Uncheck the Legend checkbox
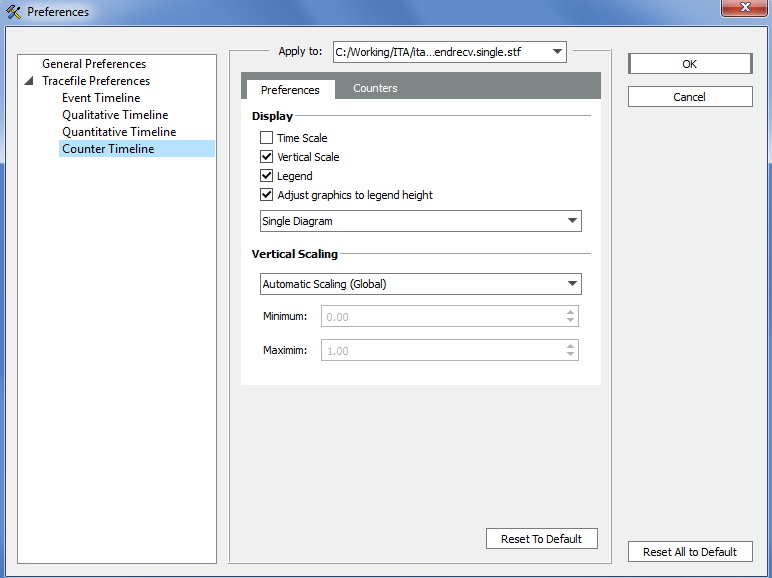Screen dimensions: 772x578 pos(266,176)
